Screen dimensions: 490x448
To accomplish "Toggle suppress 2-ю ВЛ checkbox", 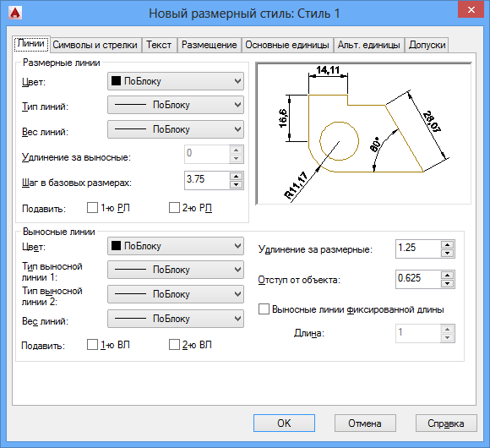I will pyautogui.click(x=174, y=345).
